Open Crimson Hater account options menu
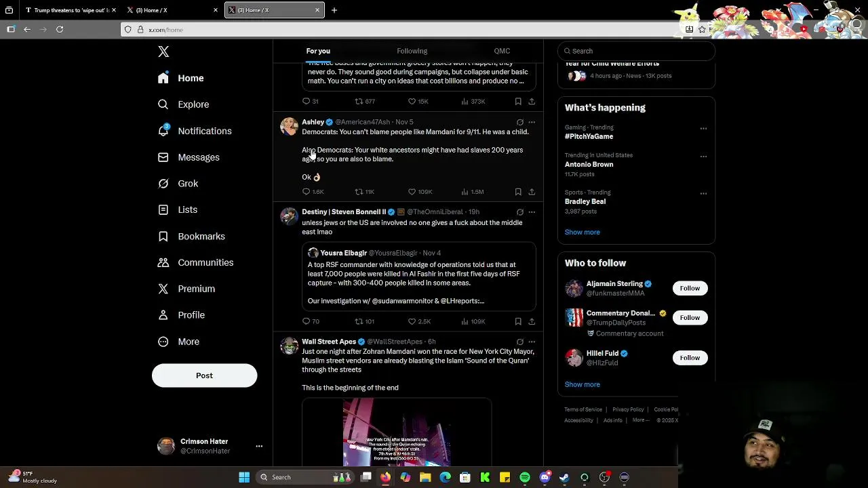The image size is (868, 488). point(259,446)
